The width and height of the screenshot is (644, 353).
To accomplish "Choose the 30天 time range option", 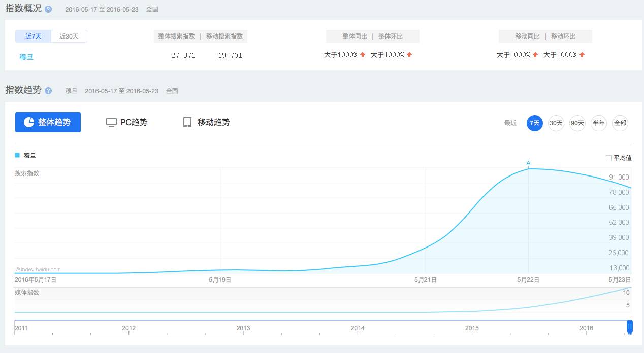I will tap(556, 123).
